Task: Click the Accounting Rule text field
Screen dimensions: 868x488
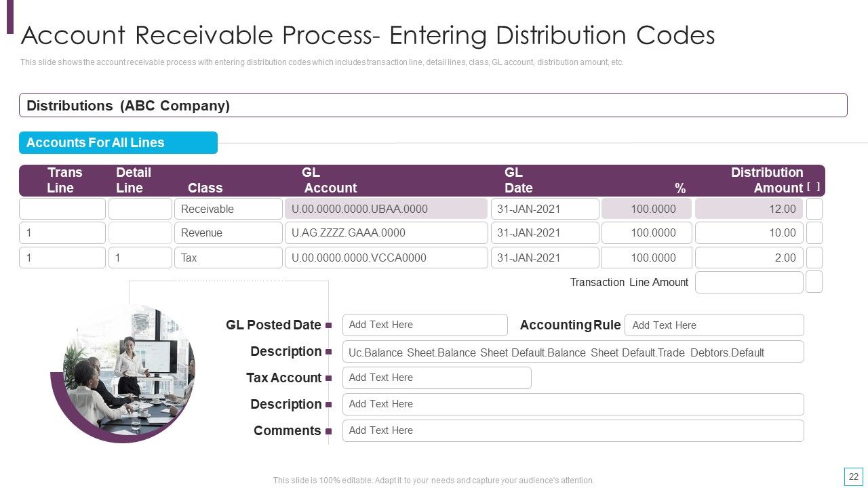Action: (x=714, y=325)
